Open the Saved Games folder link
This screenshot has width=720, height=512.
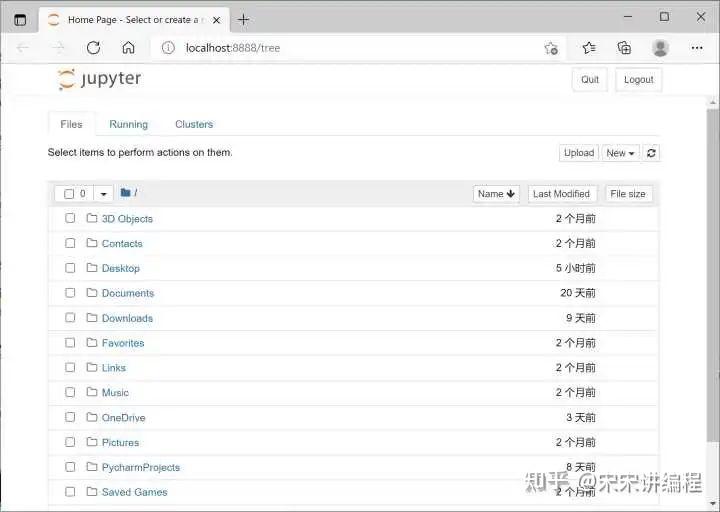(x=135, y=492)
